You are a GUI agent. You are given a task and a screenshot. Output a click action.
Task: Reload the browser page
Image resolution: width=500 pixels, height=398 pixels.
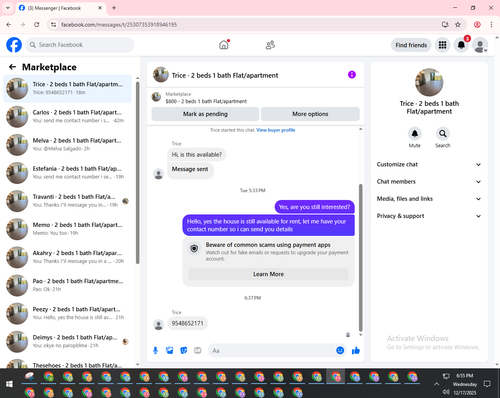tap(37, 25)
